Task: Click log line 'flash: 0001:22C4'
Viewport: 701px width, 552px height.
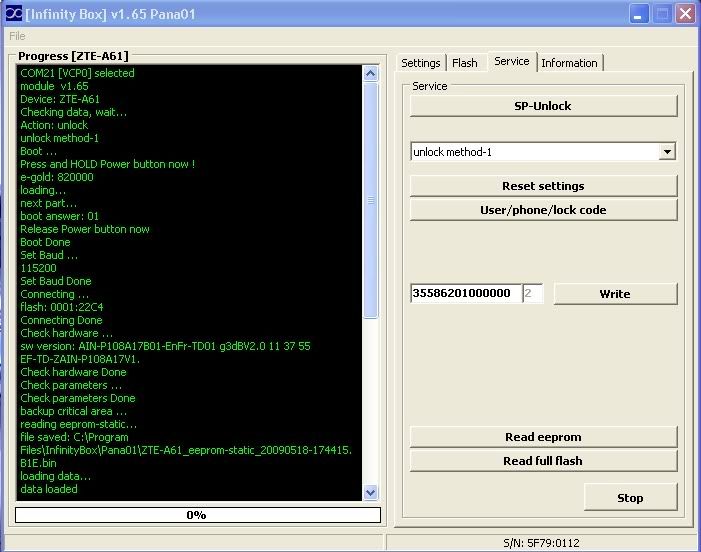Action: tap(61, 307)
